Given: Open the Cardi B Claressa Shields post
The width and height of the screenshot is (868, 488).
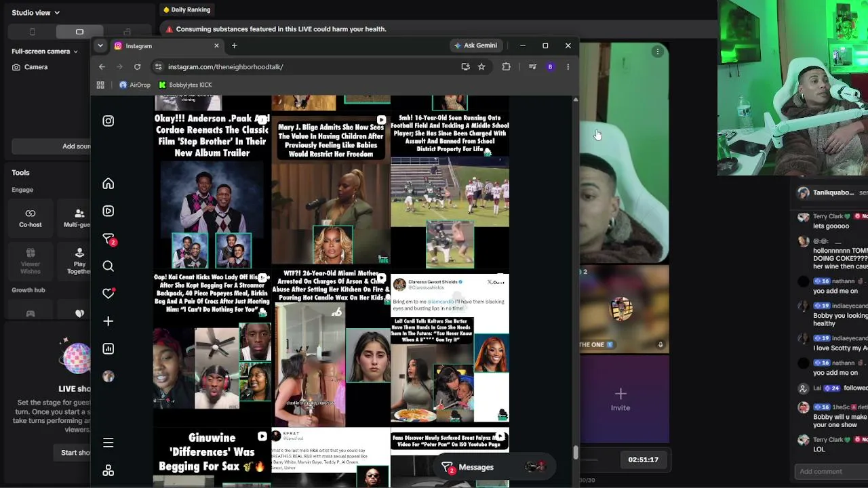Looking at the screenshot, I should (450, 348).
